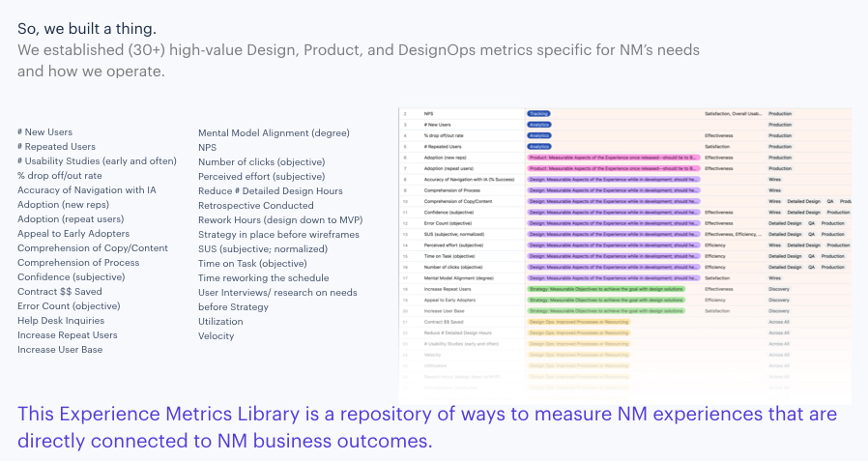Click 'Help Desk Inquiries' in the left list
Viewport: 868px width, 461px height.
pyautogui.click(x=61, y=321)
